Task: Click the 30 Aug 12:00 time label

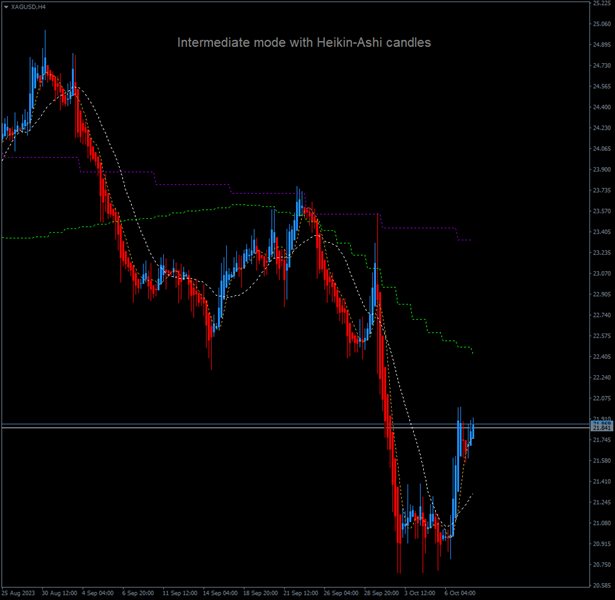Action: pos(59,593)
